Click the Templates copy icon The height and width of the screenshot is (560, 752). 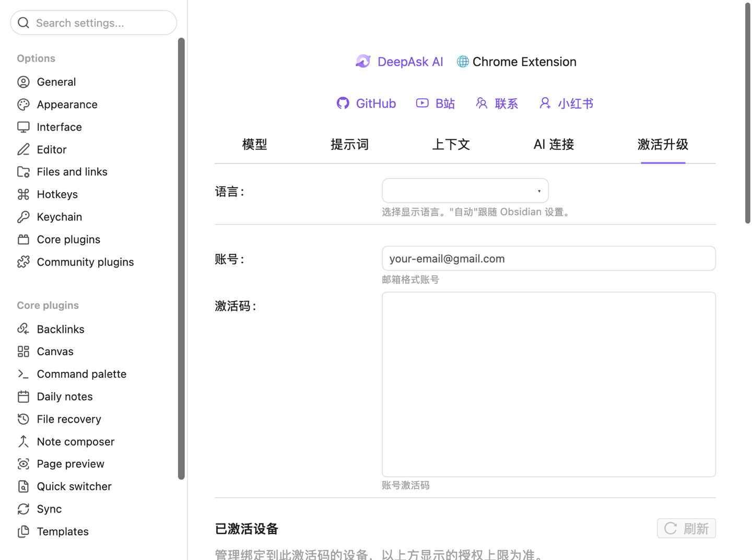(23, 531)
